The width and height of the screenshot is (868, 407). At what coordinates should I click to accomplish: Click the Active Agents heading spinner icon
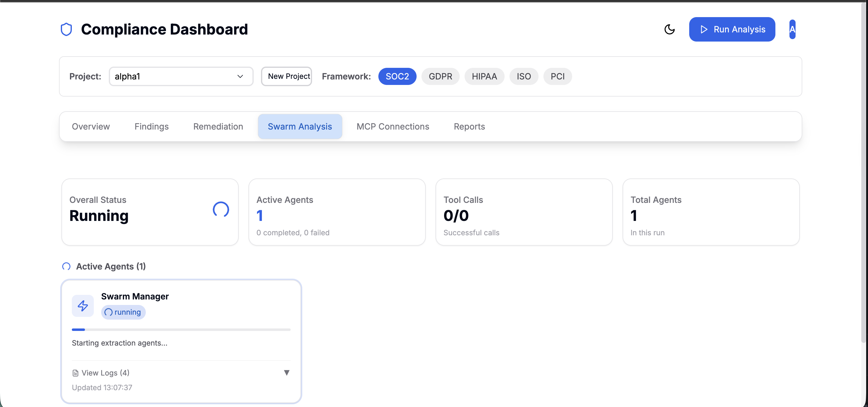pos(66,266)
